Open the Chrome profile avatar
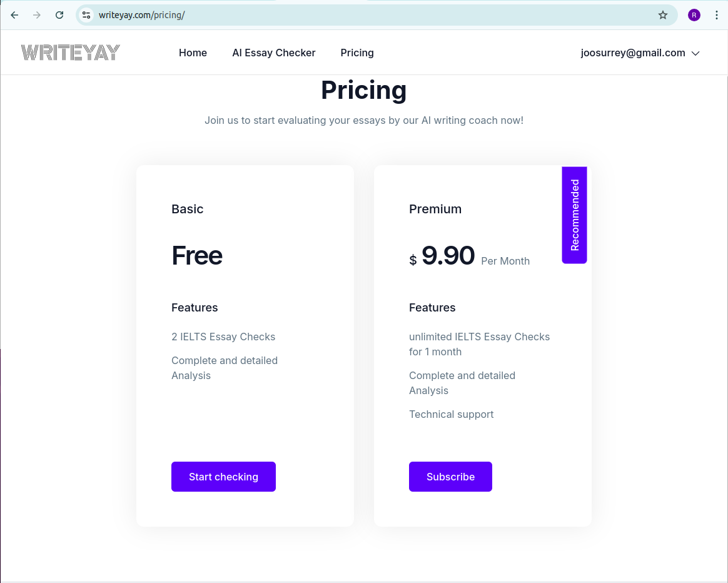 click(694, 15)
